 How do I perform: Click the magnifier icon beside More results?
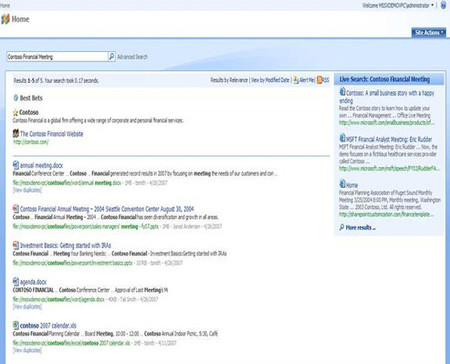click(x=342, y=227)
